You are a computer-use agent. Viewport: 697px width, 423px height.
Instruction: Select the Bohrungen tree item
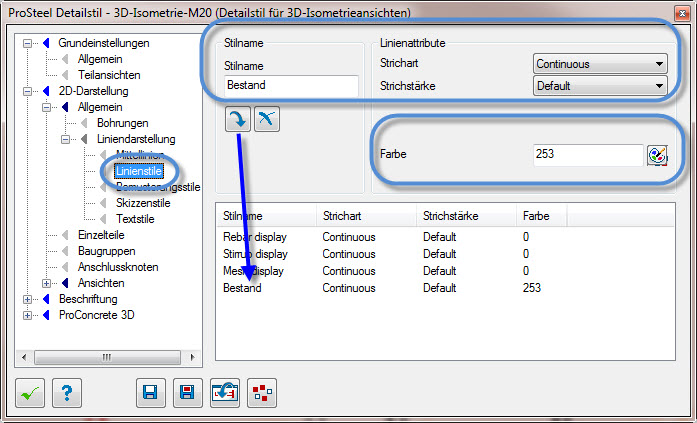(x=123, y=123)
